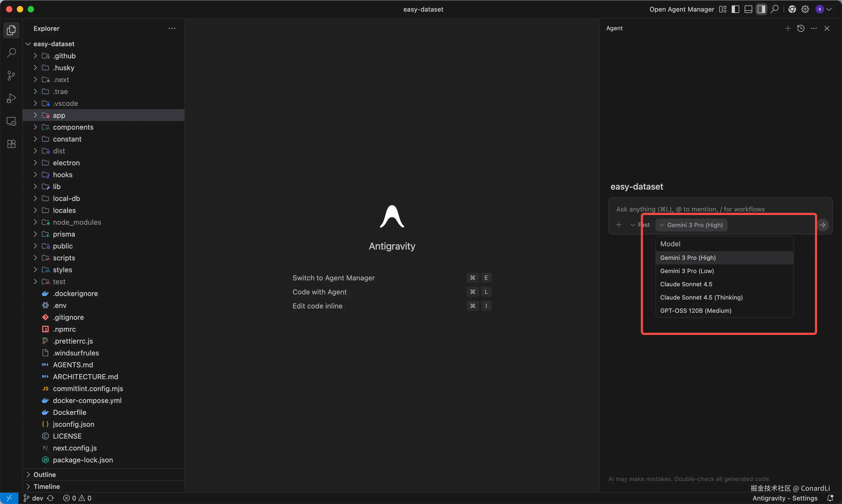Toggle the bottom panel visibility
The height and width of the screenshot is (504, 842).
coord(748,9)
